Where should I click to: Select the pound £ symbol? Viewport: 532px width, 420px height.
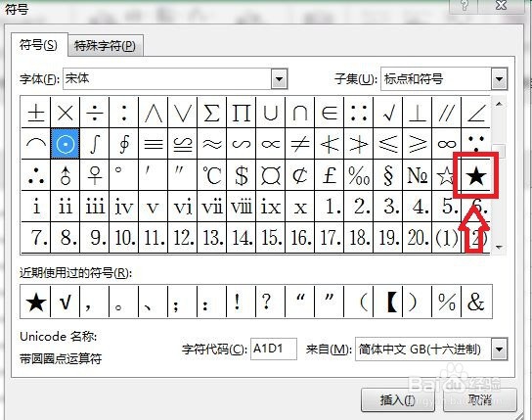click(330, 175)
